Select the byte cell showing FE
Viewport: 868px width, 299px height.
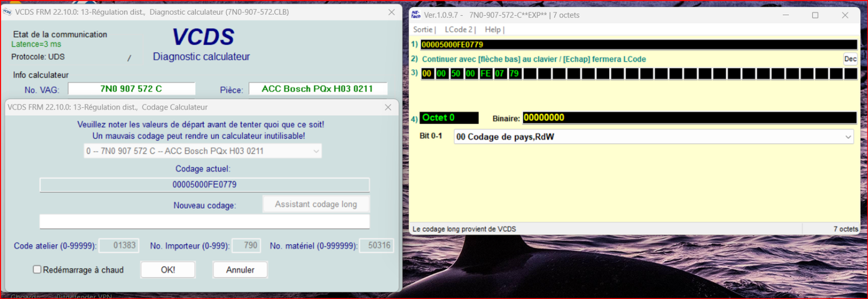[485, 74]
